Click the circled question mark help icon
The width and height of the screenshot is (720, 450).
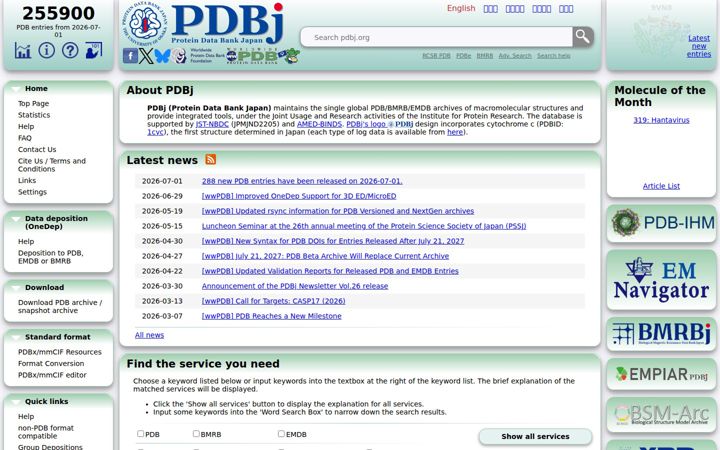pos(70,50)
